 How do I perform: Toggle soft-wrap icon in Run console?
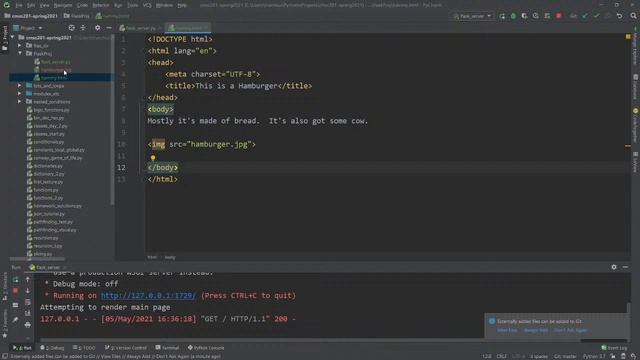pos(28,302)
